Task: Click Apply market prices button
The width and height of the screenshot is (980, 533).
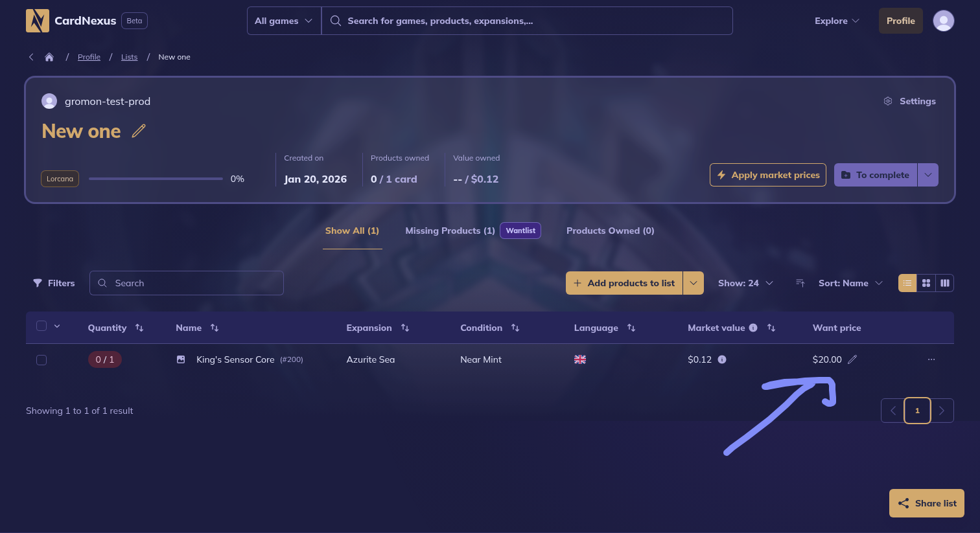Action: [768, 175]
